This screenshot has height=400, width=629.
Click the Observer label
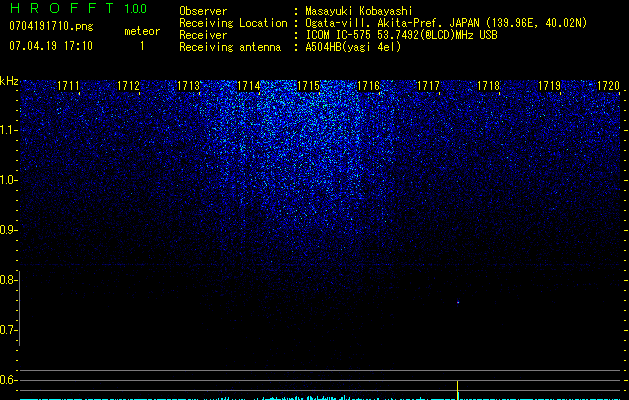(x=203, y=11)
